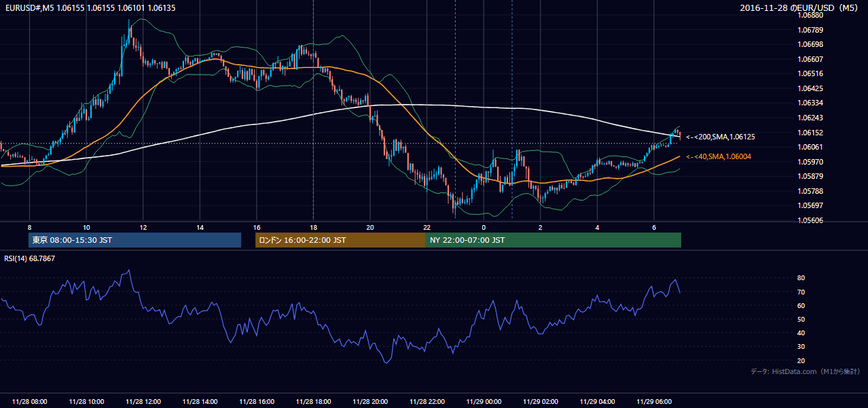Click the RSI 50 level label
868x408 pixels.
pyautogui.click(x=801, y=319)
